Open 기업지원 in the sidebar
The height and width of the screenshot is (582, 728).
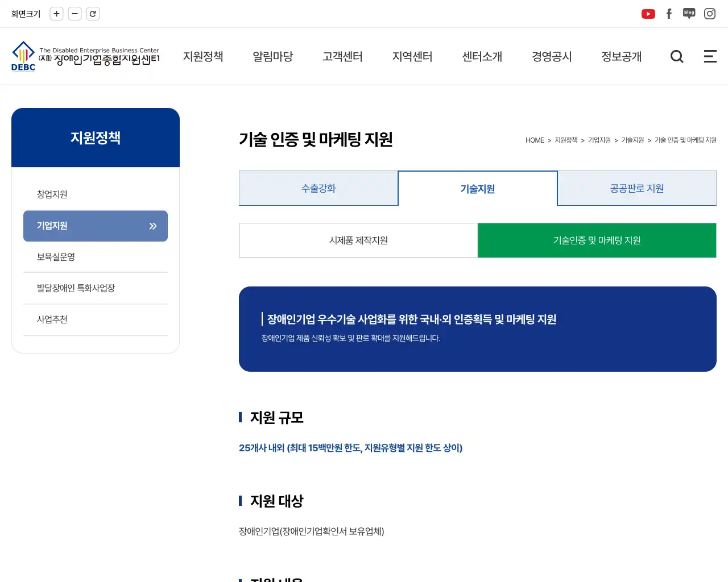click(96, 226)
